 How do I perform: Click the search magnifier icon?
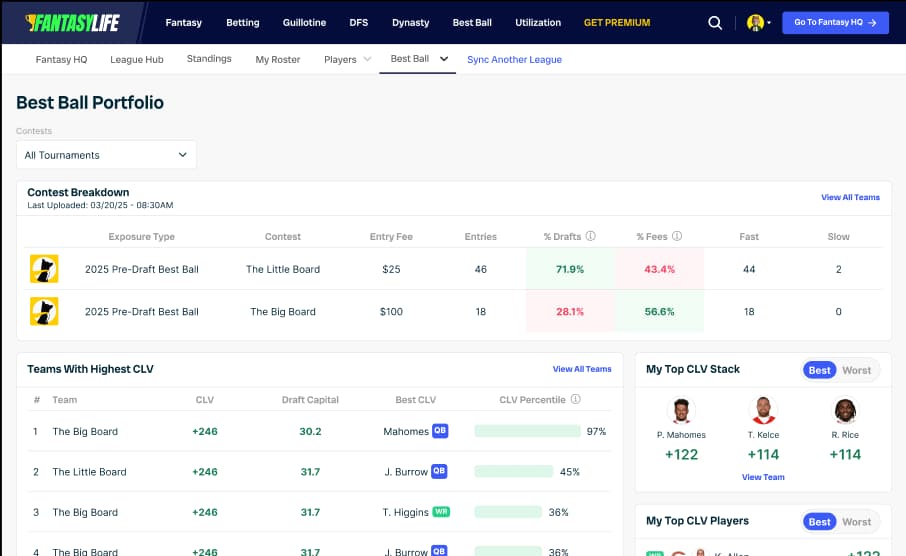click(715, 22)
